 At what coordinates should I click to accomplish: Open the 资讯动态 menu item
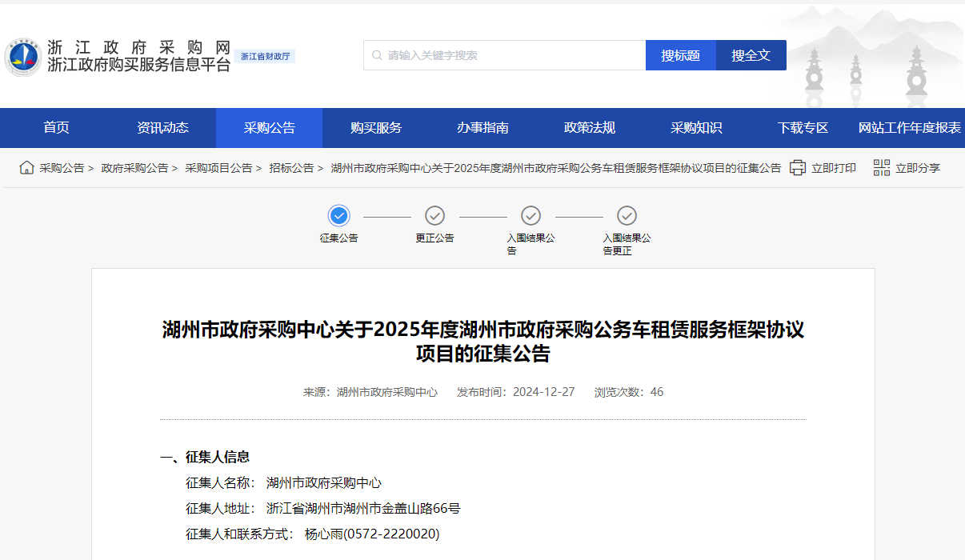162,127
